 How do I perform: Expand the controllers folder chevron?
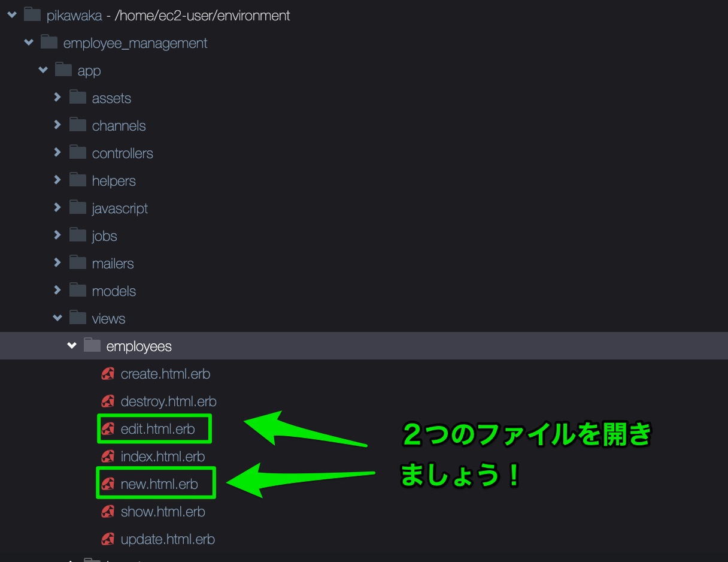[x=57, y=153]
